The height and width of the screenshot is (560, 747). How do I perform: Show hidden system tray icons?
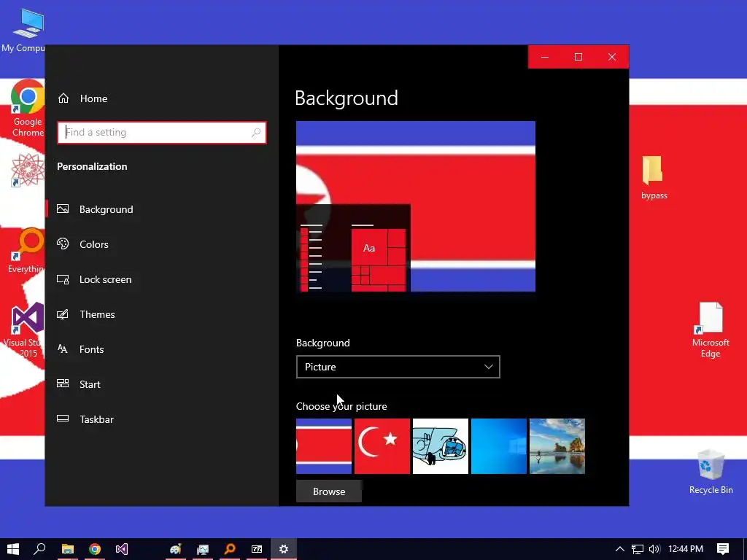[620, 549]
